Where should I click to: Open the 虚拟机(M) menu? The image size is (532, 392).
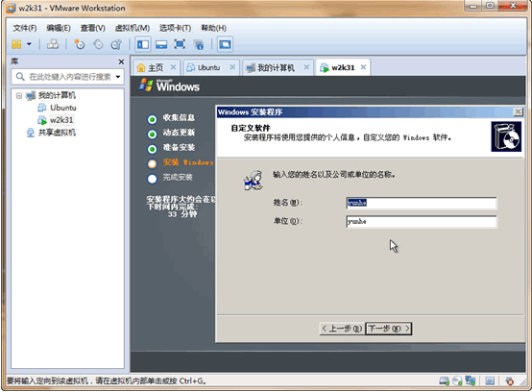[133, 28]
